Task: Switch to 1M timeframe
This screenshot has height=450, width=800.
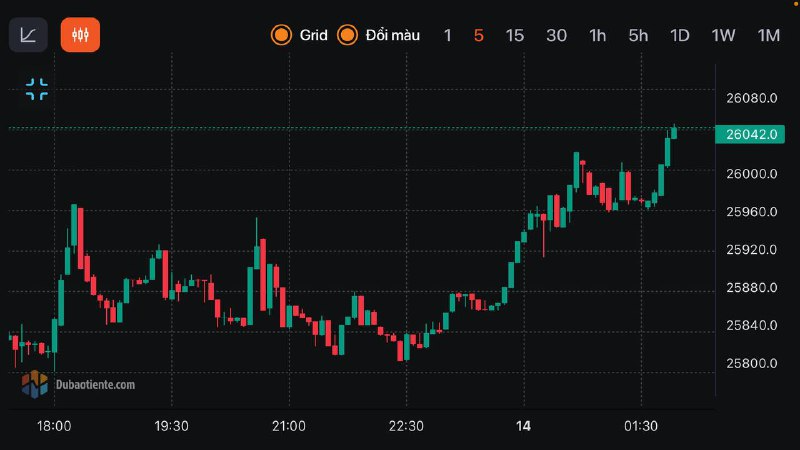Action: click(x=768, y=35)
